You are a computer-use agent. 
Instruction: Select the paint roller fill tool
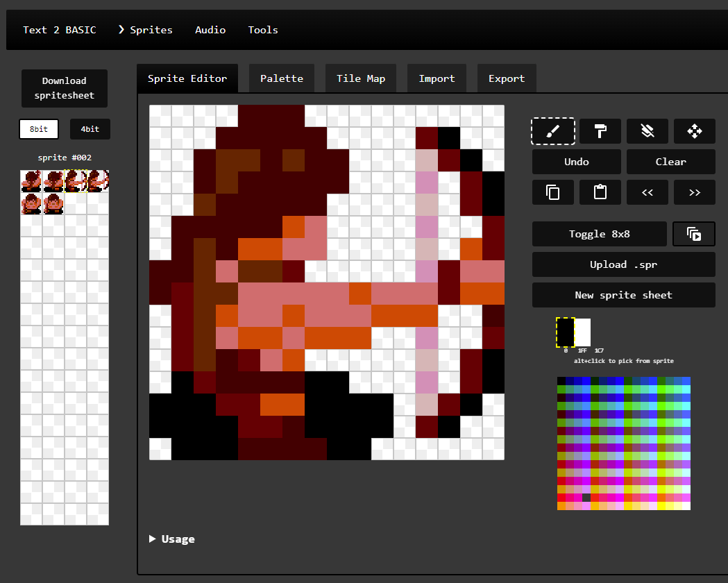pyautogui.click(x=600, y=130)
